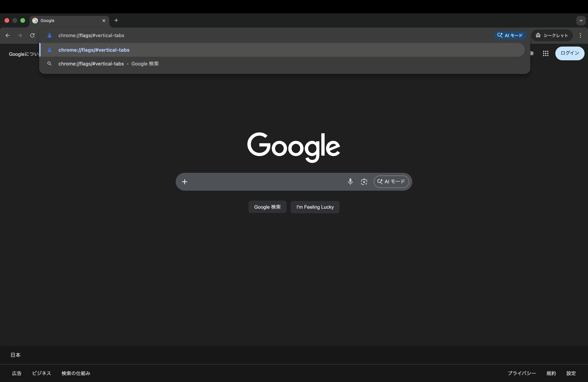Reload the current page
Screen dimensions: 588x382
[x=32, y=35]
